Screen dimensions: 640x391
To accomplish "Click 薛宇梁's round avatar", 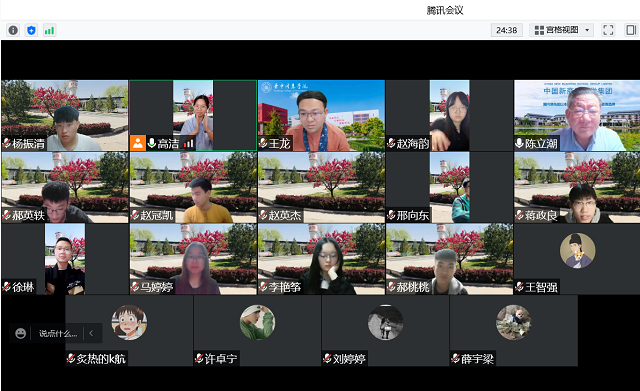I will pyautogui.click(x=514, y=322).
